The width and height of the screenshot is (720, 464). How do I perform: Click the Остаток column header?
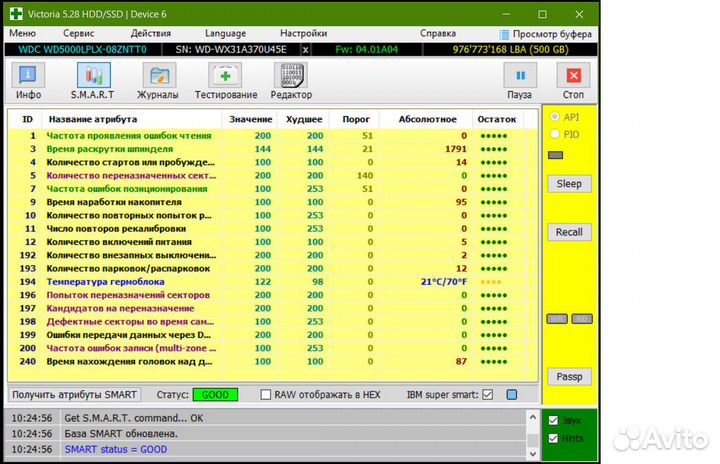tap(496, 119)
